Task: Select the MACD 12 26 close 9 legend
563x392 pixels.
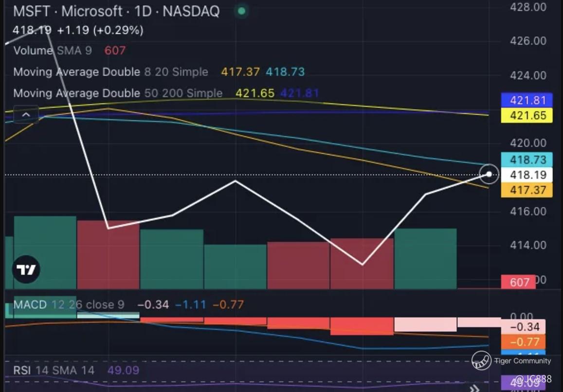Action: click(69, 305)
